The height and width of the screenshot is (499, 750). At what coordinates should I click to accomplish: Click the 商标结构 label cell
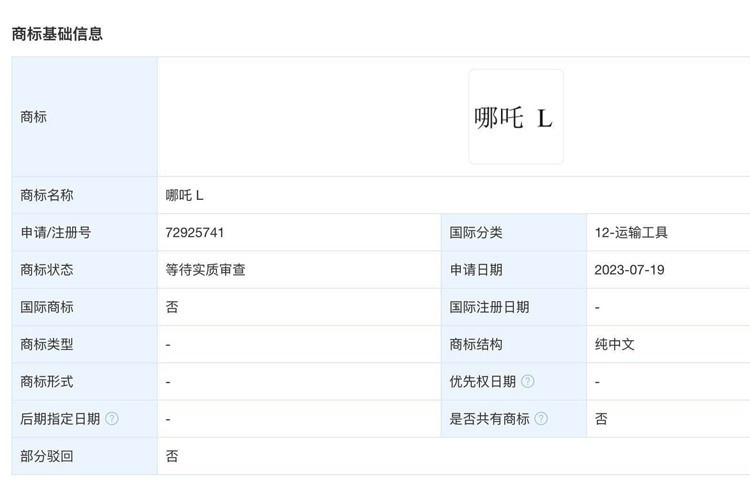(x=514, y=344)
